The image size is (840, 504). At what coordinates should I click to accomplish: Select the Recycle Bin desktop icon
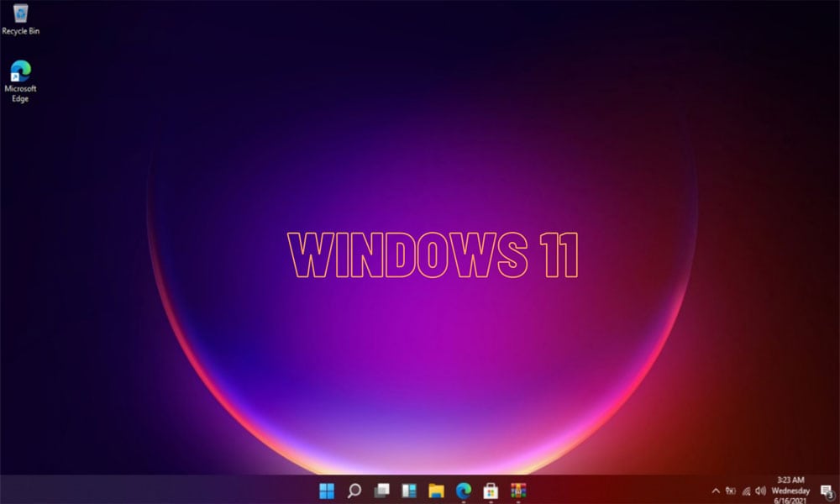coord(20,19)
